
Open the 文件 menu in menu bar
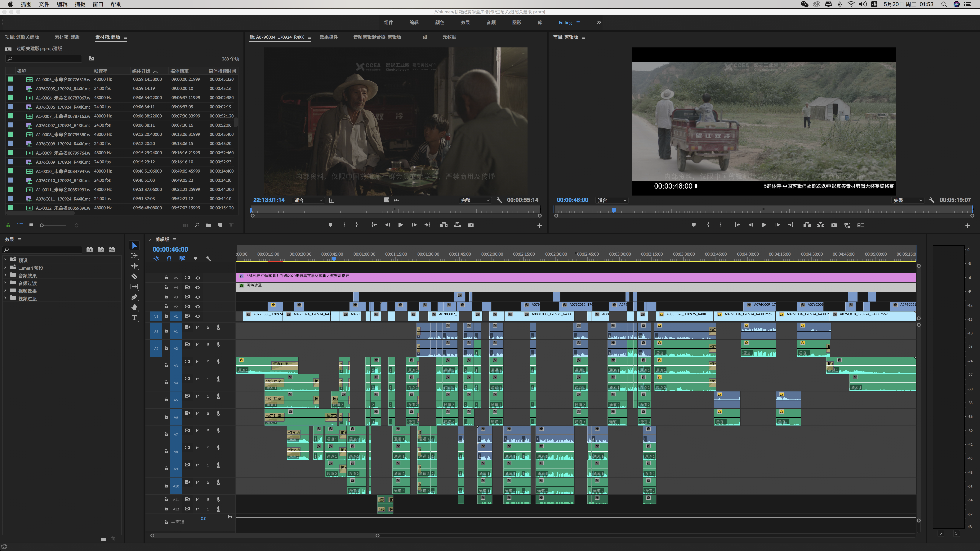tap(44, 4)
